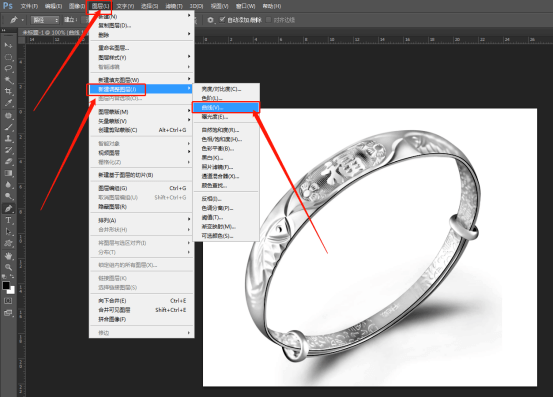553x397 pixels.
Task: Toggle Quick Mask mode icon
Action: [8, 301]
